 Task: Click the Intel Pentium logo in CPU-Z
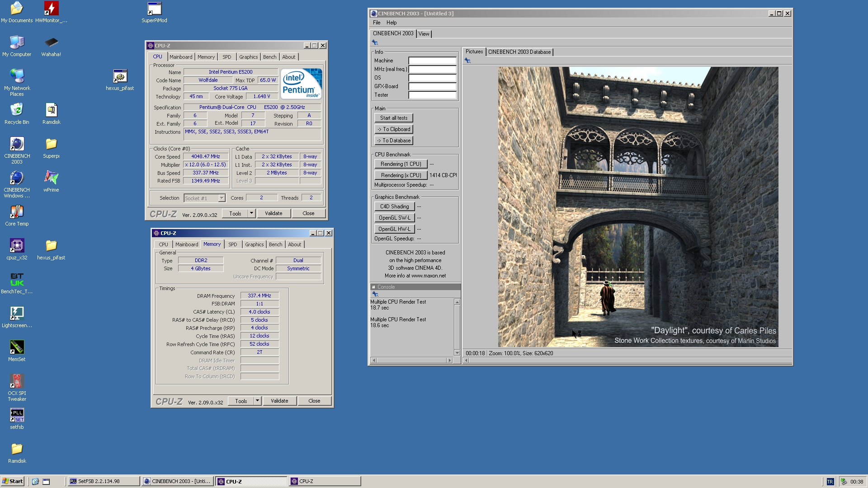click(301, 84)
